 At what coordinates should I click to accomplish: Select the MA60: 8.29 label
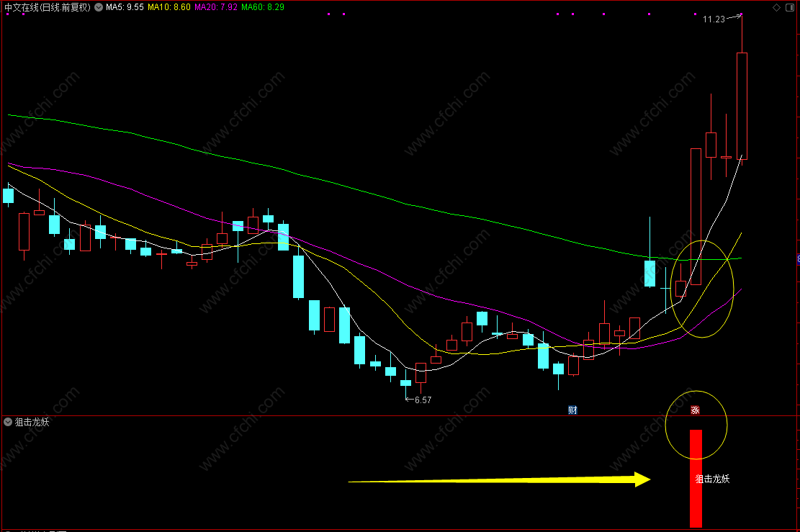pos(263,7)
